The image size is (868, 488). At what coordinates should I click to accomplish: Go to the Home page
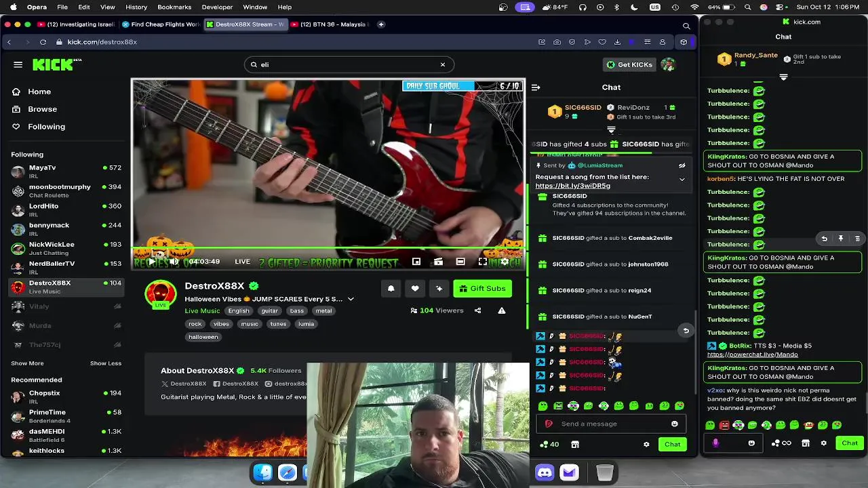point(39,91)
